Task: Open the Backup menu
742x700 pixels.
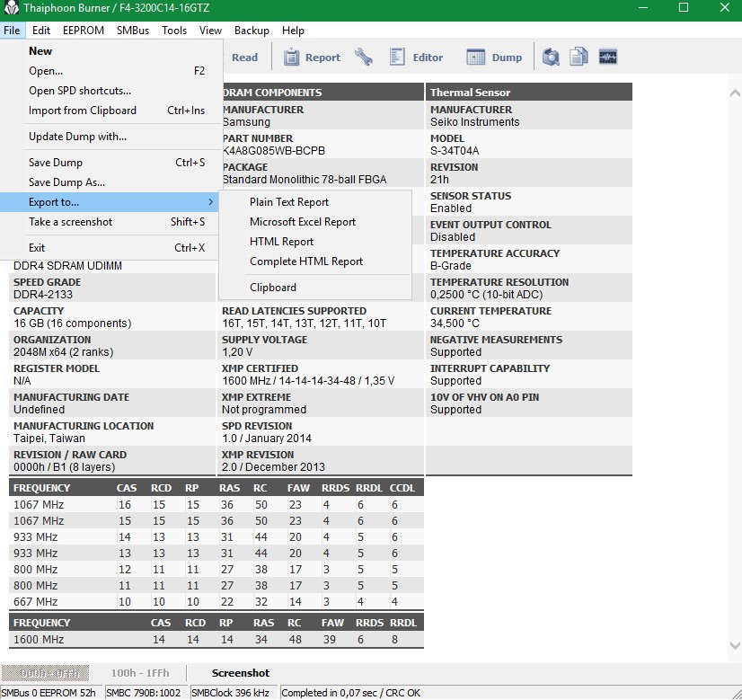Action: pyautogui.click(x=252, y=31)
